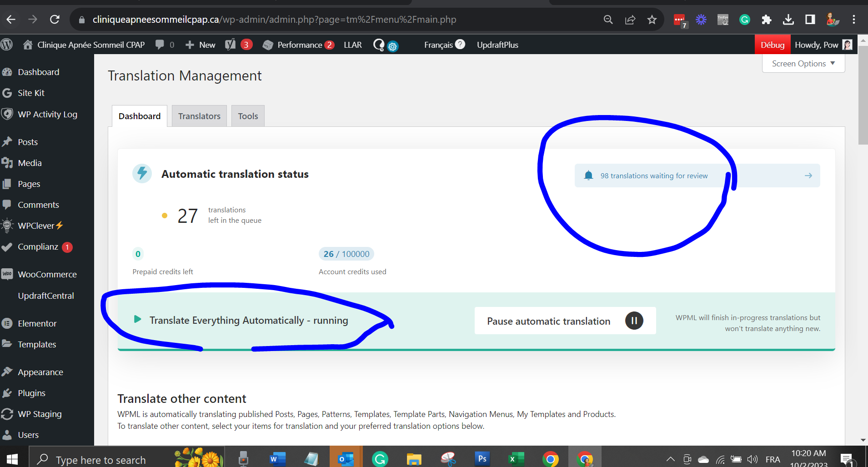
Task: Open LLAR admin bar item
Action: point(353,45)
